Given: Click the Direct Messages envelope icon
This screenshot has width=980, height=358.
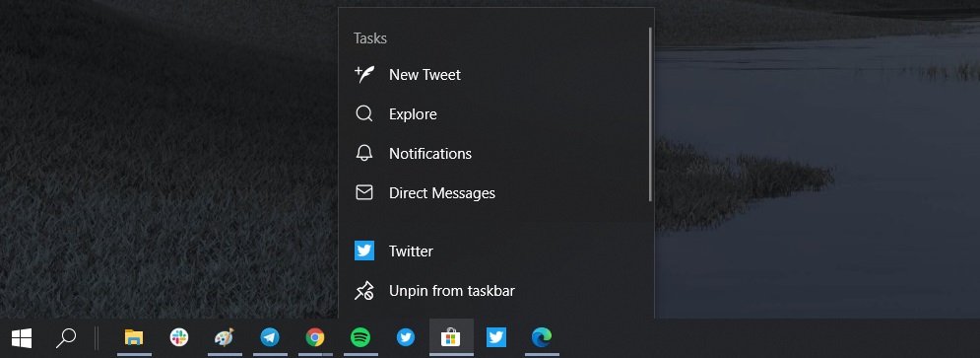Looking at the screenshot, I should click(x=364, y=192).
